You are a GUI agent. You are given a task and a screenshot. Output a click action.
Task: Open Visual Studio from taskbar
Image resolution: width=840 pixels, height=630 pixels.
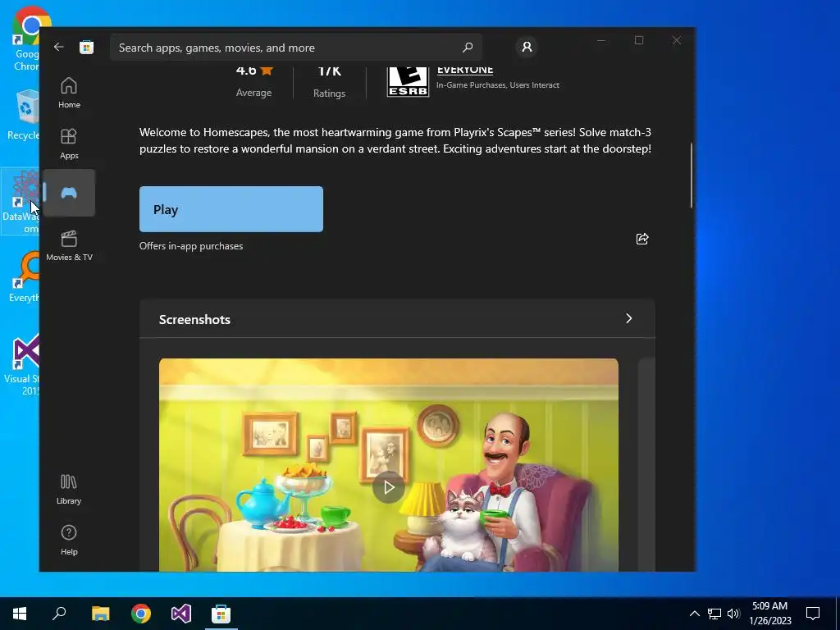[x=181, y=614]
